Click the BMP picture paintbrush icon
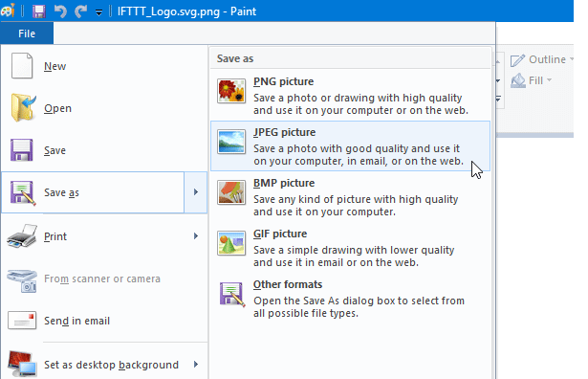The image size is (588, 379). pos(231,192)
